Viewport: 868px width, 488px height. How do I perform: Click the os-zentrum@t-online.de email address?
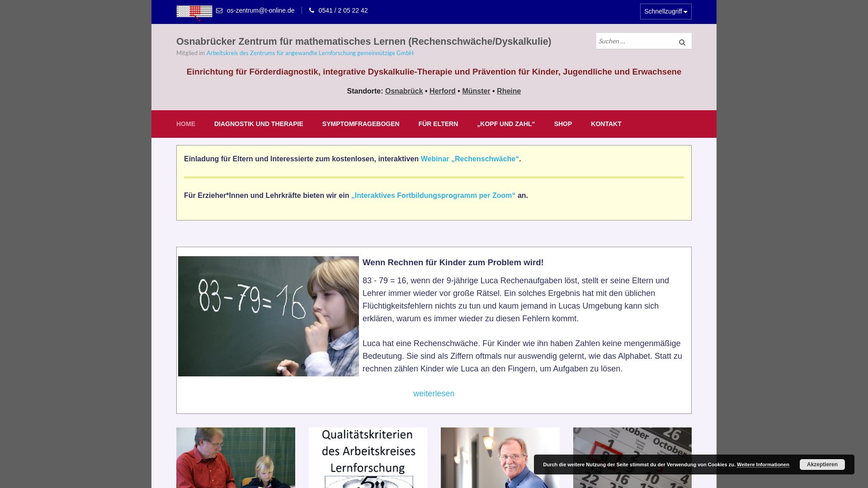click(260, 10)
